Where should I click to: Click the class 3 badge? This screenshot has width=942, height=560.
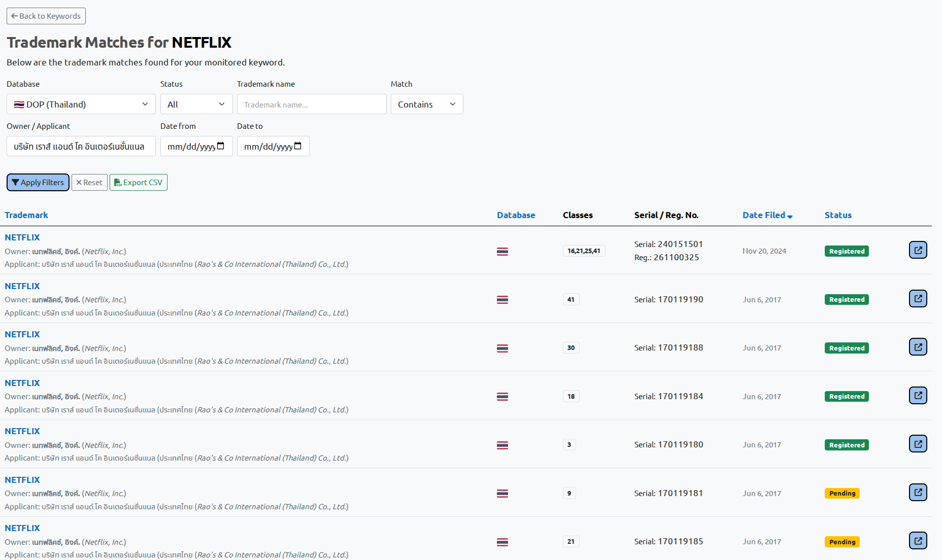[569, 445]
